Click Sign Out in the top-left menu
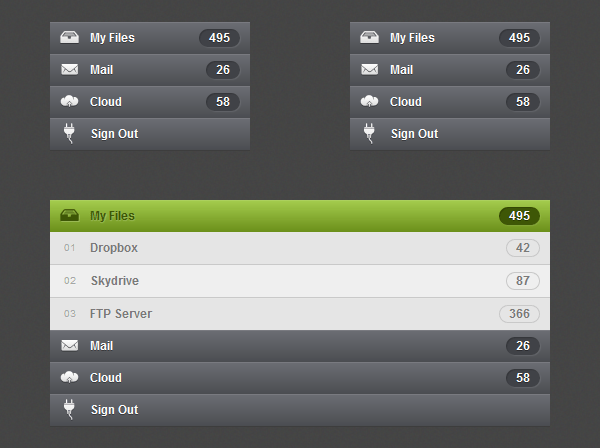 pos(114,134)
